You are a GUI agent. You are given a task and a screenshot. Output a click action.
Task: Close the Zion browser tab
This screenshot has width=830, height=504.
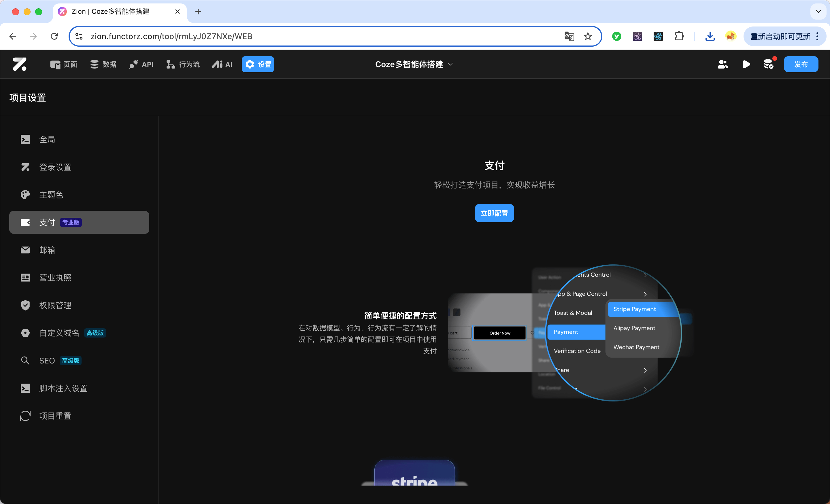[178, 12]
